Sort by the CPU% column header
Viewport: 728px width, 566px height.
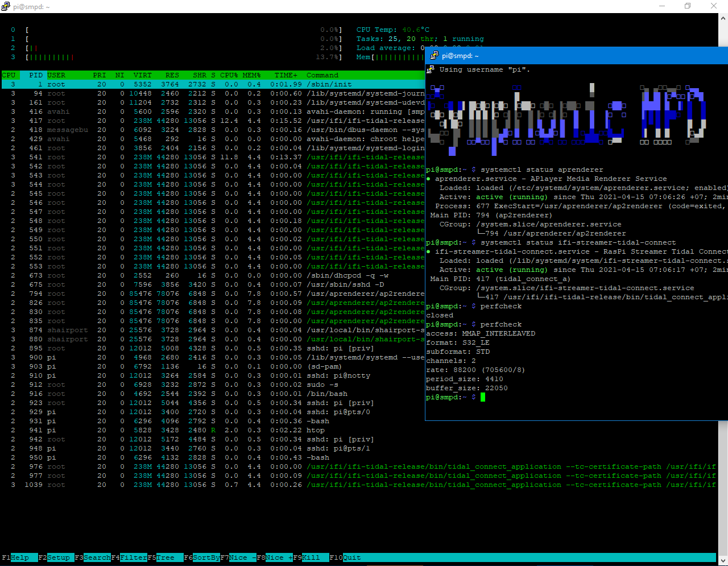(229, 75)
